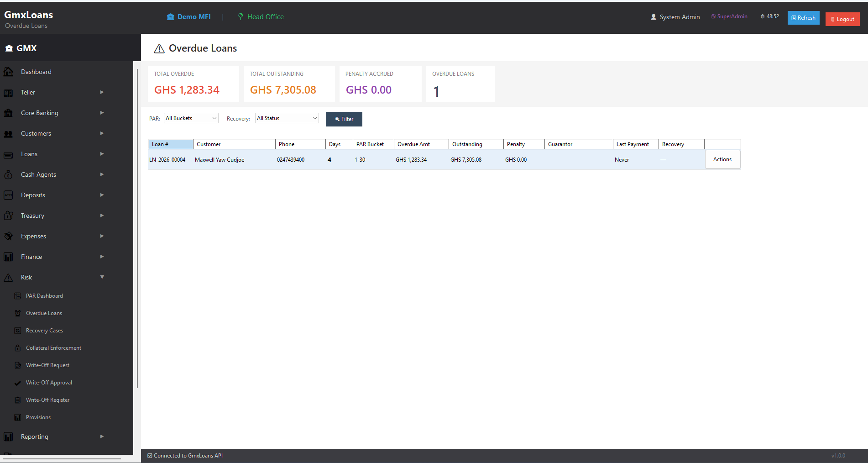The height and width of the screenshot is (463, 868).
Task: Click the PAR Dashboard submenu icon
Action: [x=18, y=296]
